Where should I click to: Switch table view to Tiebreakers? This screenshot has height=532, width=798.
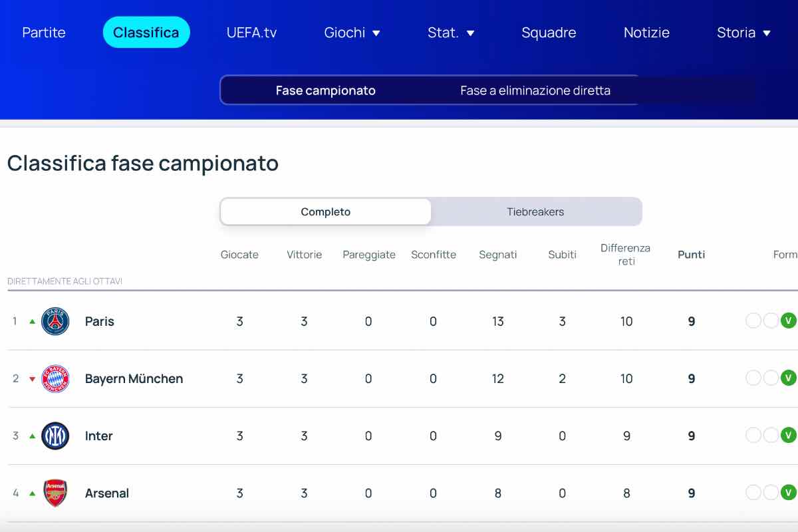pos(535,212)
